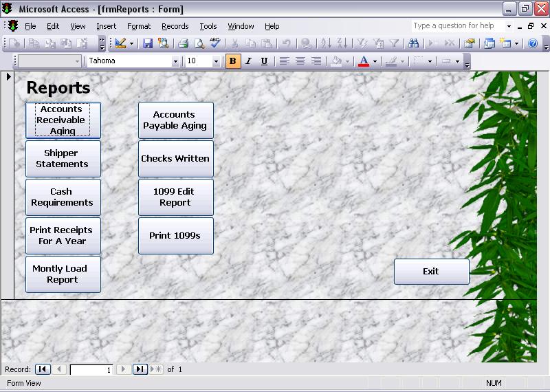Open the Tools menu
This screenshot has width=550, height=392.
coord(208,26)
